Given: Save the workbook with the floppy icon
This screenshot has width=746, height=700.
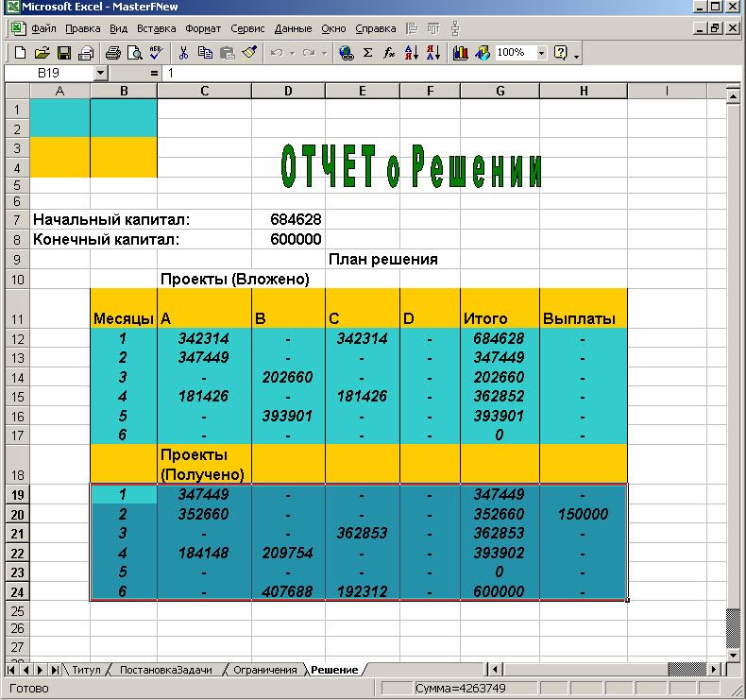Looking at the screenshot, I should tap(64, 53).
